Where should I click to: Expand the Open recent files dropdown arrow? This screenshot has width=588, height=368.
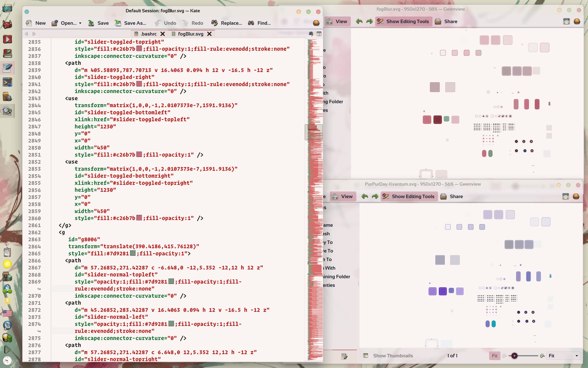(x=80, y=23)
